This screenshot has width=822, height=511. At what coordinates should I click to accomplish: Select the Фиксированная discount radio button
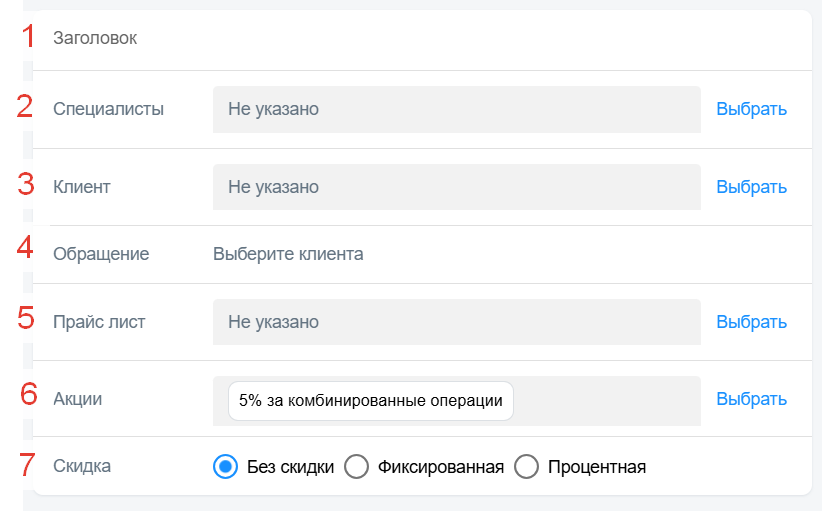pyautogui.click(x=356, y=466)
